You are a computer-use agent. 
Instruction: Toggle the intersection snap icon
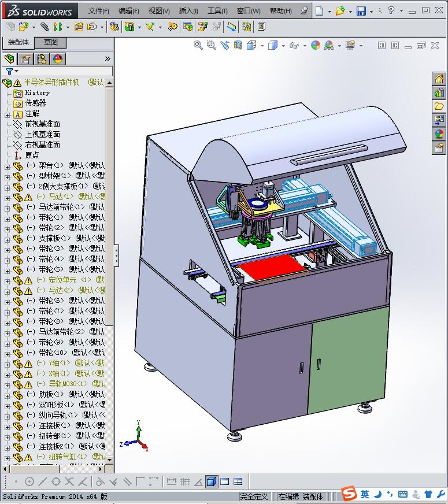(x=69, y=481)
